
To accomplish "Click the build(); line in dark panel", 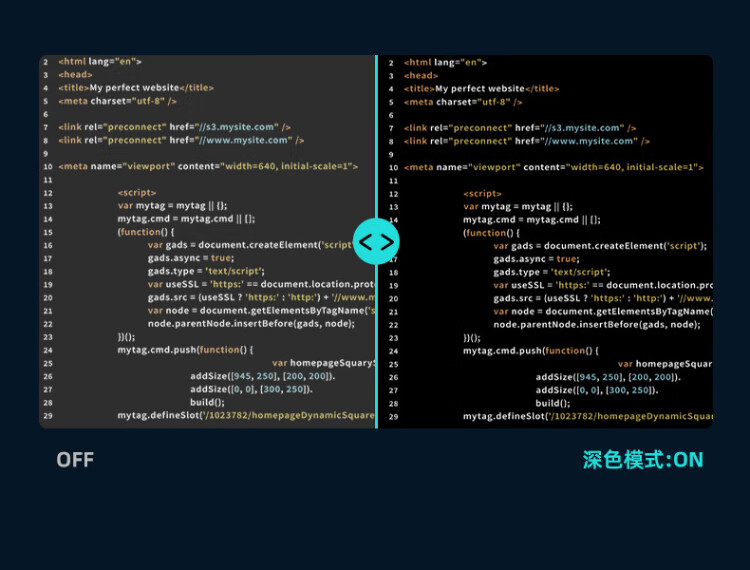I will click(x=552, y=402).
